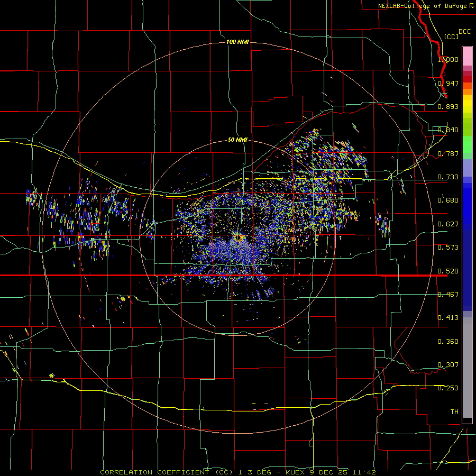
Task: Click the bright green segment of color bar
Action: (467, 144)
